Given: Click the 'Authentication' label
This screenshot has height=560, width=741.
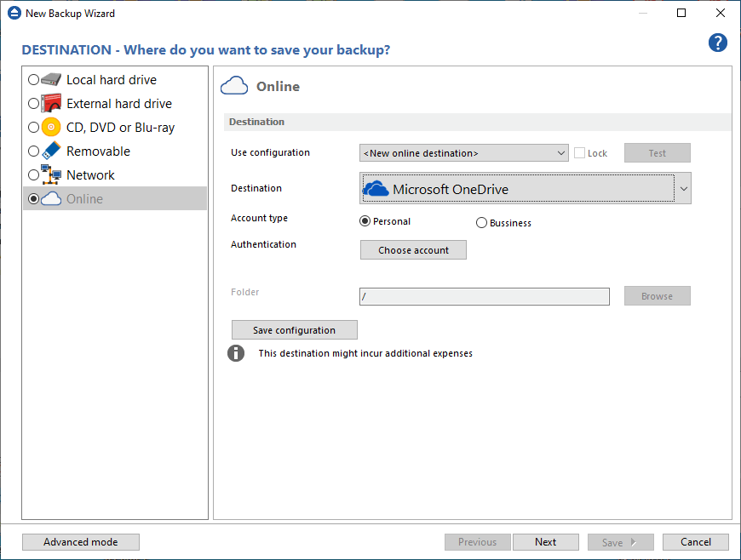Looking at the screenshot, I should (x=263, y=244).
